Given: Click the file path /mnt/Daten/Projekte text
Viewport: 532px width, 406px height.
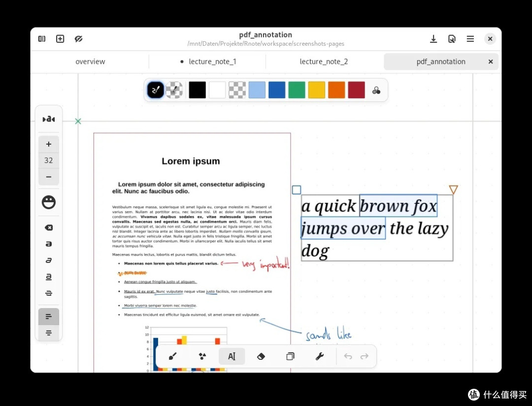Looking at the screenshot, I should (266, 44).
